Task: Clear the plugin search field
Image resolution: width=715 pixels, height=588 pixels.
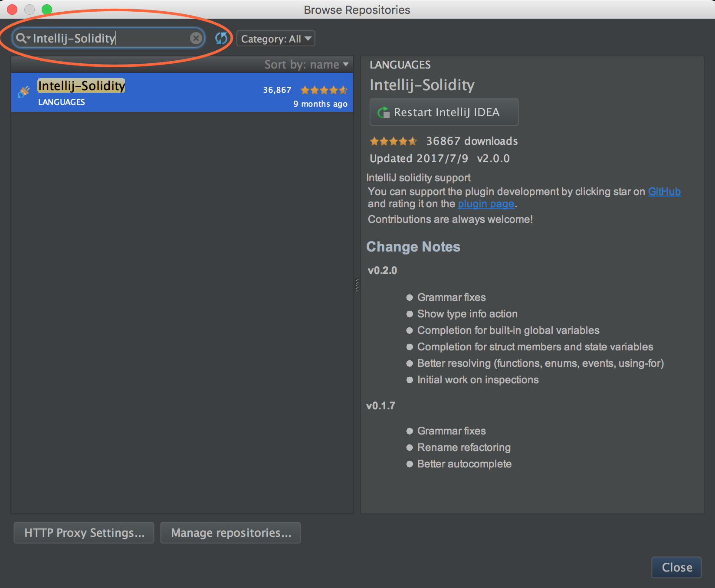Action: pyautogui.click(x=196, y=39)
